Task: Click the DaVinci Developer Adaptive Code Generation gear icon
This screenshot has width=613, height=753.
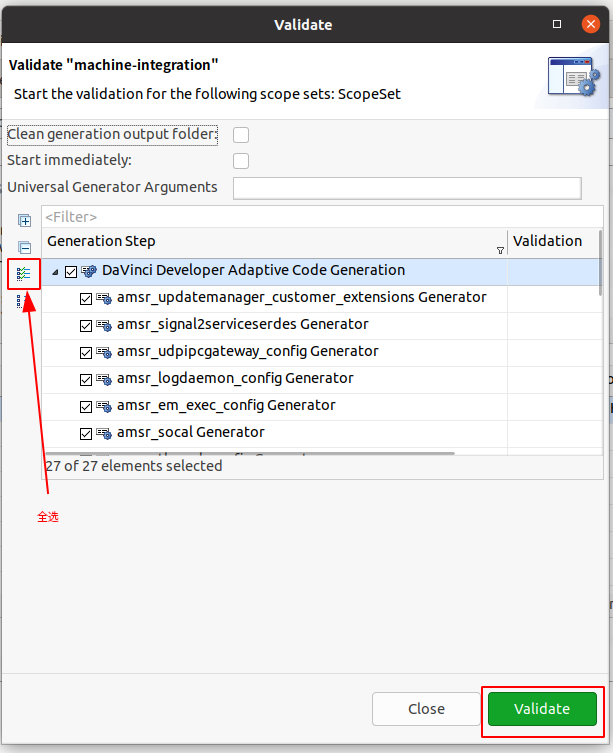Action: click(x=89, y=271)
